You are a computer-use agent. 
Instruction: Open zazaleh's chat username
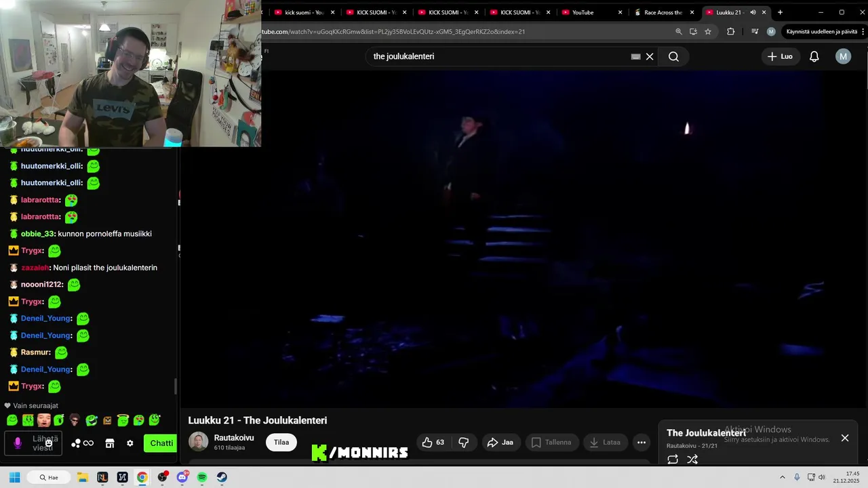35,268
